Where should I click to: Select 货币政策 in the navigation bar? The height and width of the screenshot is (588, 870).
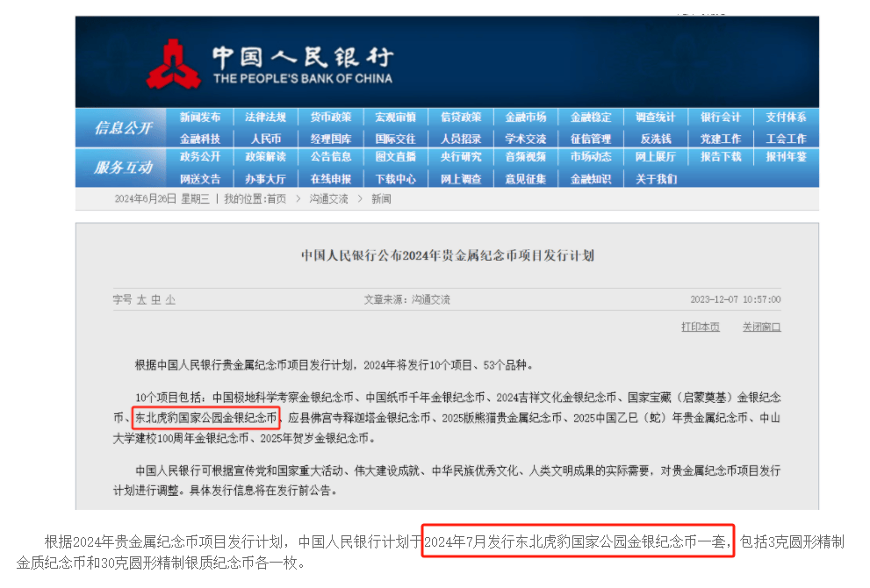click(x=331, y=117)
